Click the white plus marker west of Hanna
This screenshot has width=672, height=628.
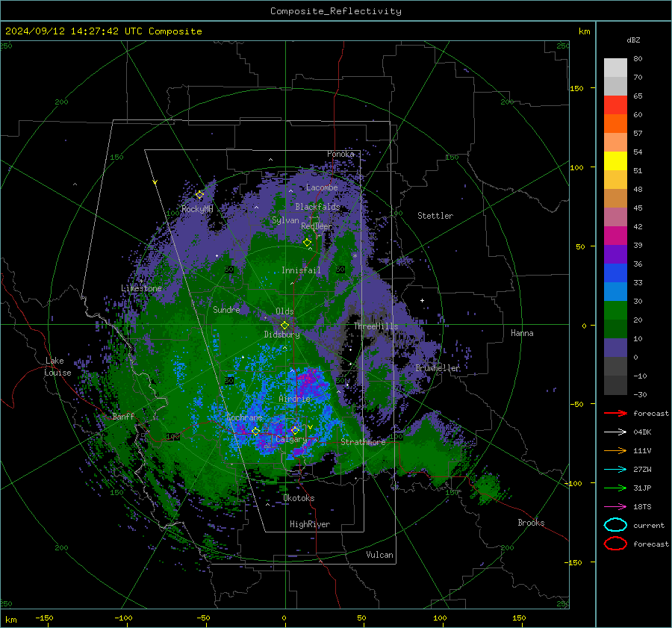coord(422,300)
